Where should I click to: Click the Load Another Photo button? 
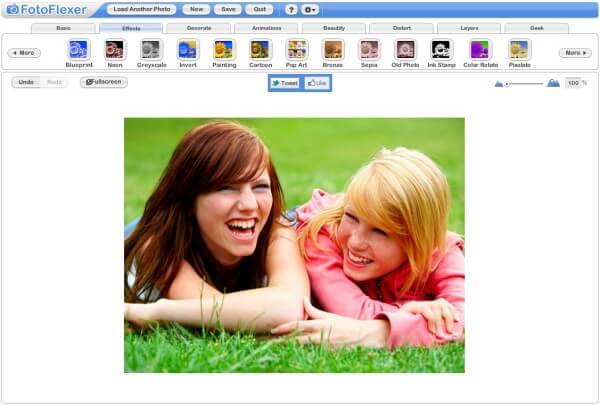142,9
